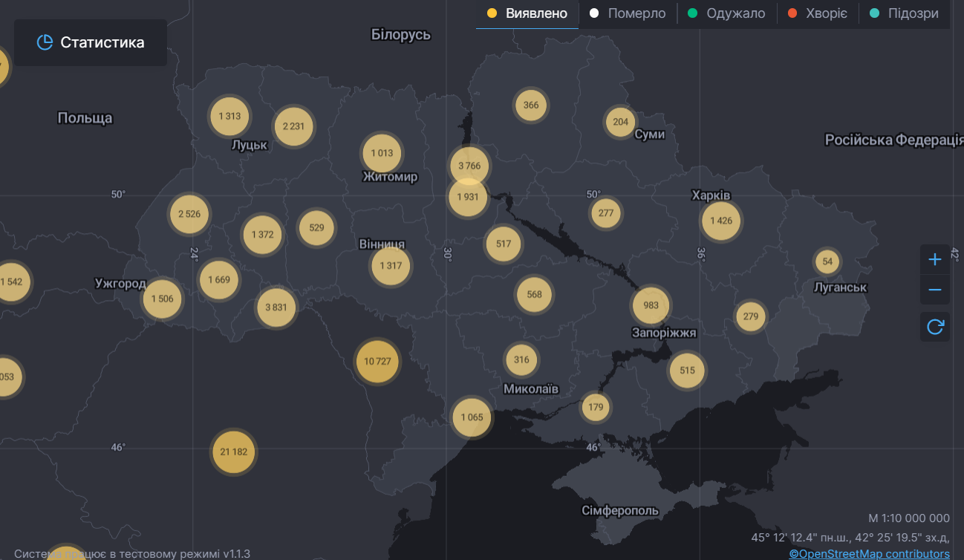This screenshot has height=560, width=964.
Task: Switch to the Хворіє tab
Action: 817,13
